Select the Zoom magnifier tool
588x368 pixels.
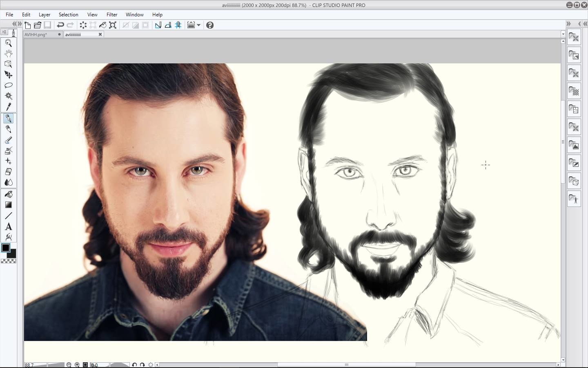tap(8, 43)
